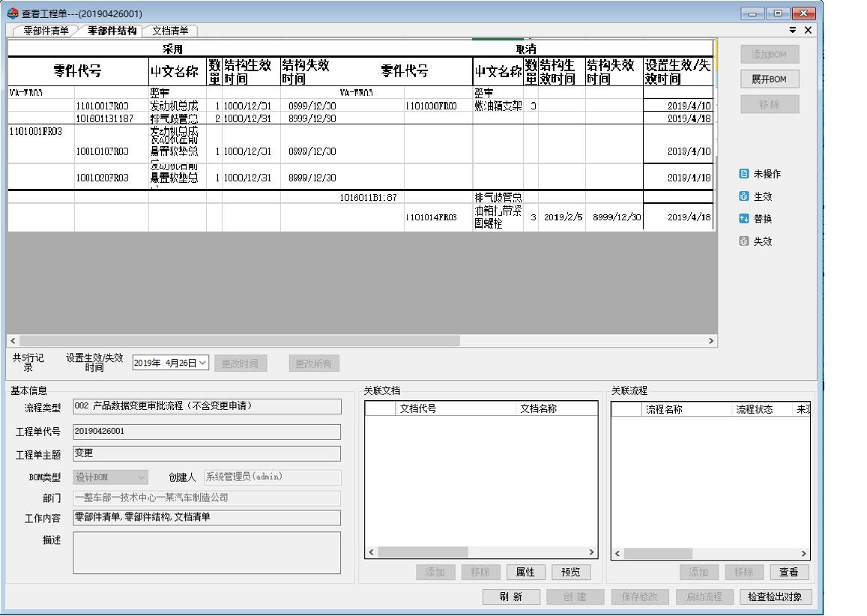
Task: Click the 预览 button
Action: click(x=570, y=573)
